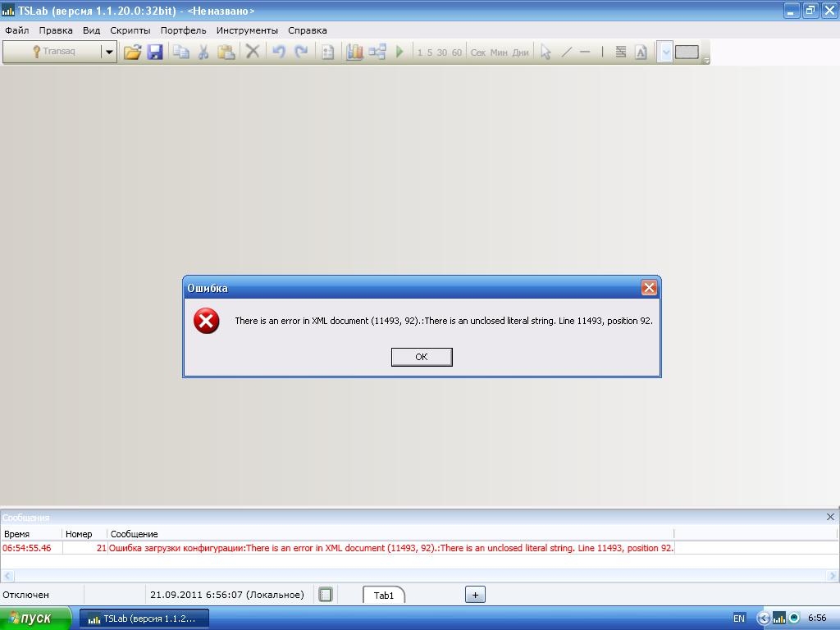Expand hidden tray icons arrow
Viewport: 840px width, 630px height.
tap(764, 619)
